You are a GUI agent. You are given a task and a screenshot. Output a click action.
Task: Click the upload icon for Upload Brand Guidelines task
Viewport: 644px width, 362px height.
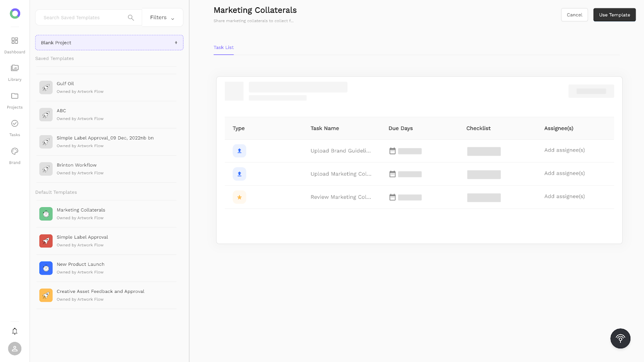tap(239, 151)
